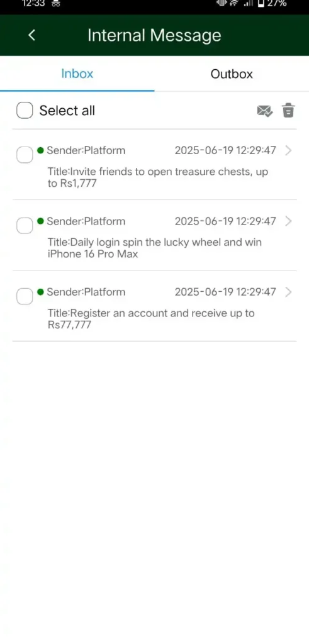The height and width of the screenshot is (644, 309).
Task: Expand treasure chests message via chevron
Action: click(288, 150)
